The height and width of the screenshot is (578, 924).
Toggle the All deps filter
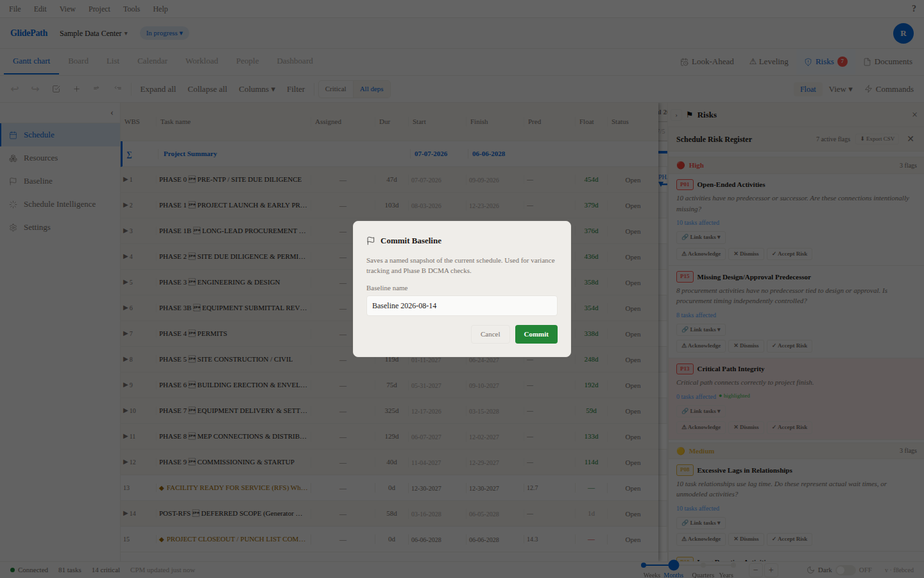click(372, 89)
